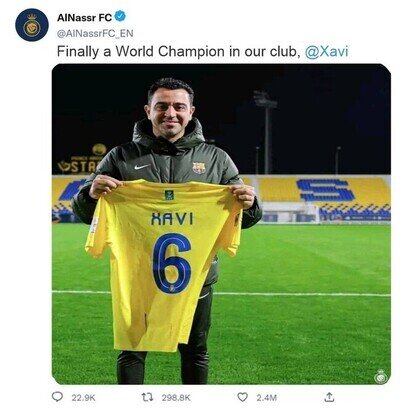The width and height of the screenshot is (400, 412).
Task: Open the share upload icon
Action: tap(329, 397)
